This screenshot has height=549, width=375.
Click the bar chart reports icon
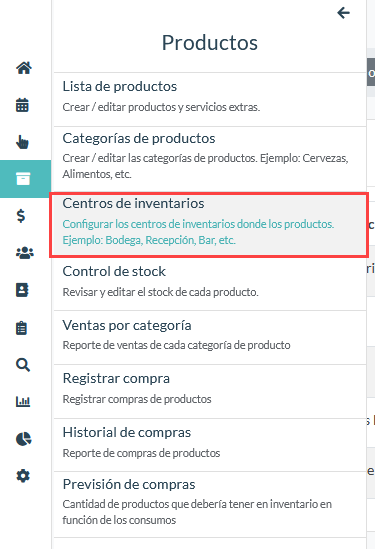(23, 401)
